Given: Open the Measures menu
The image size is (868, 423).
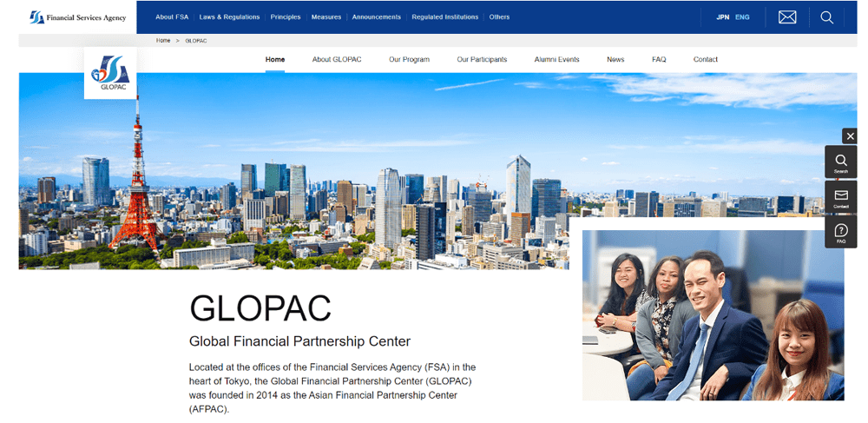Looking at the screenshot, I should [326, 17].
